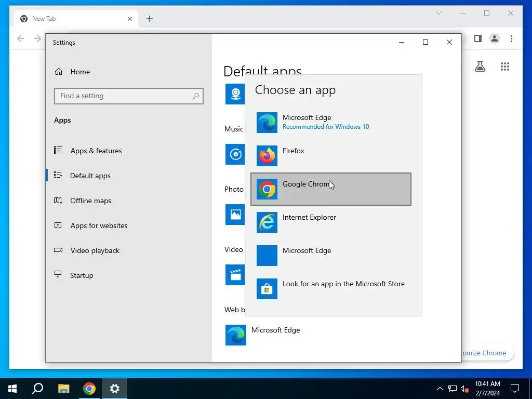Go back in Chrome browser
Screen dimensions: 532x399
pos(21,38)
